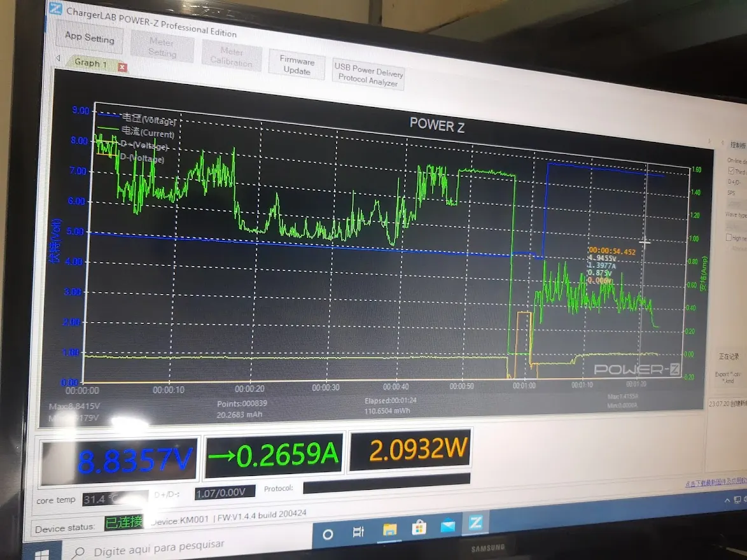This screenshot has width=747, height=560.
Task: Click the 00:01:00 time axis label
Action: pos(524,386)
